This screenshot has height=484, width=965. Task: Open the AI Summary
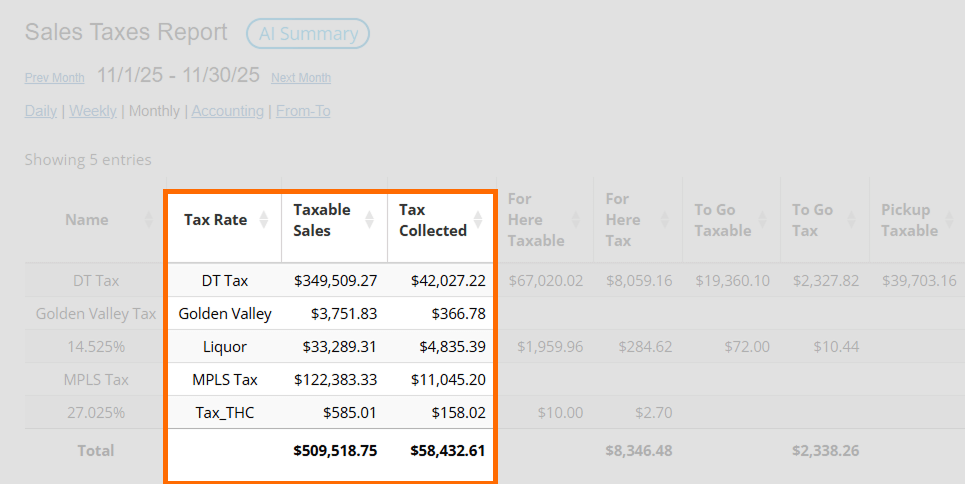tap(308, 34)
